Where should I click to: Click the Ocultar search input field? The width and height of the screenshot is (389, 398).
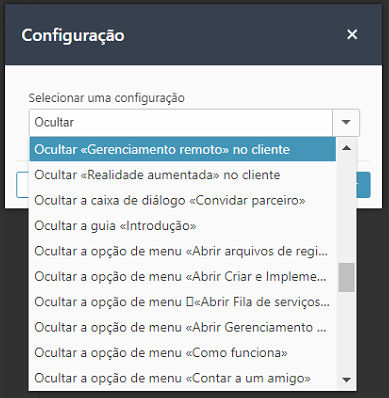tap(181, 122)
